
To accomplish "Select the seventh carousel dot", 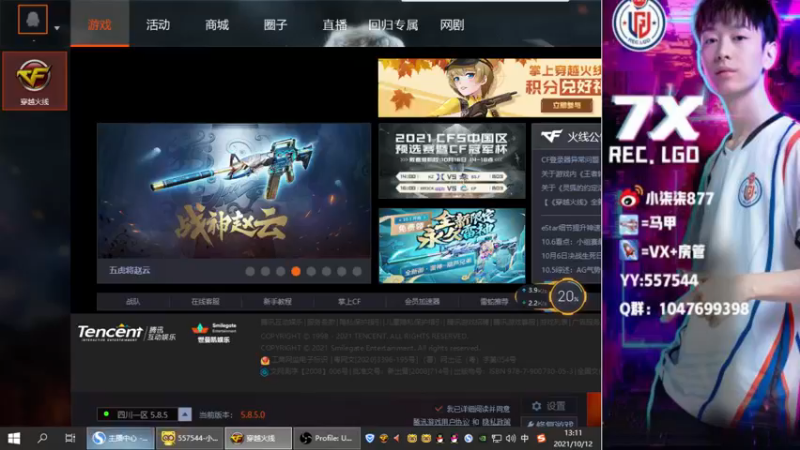I will tap(342, 271).
